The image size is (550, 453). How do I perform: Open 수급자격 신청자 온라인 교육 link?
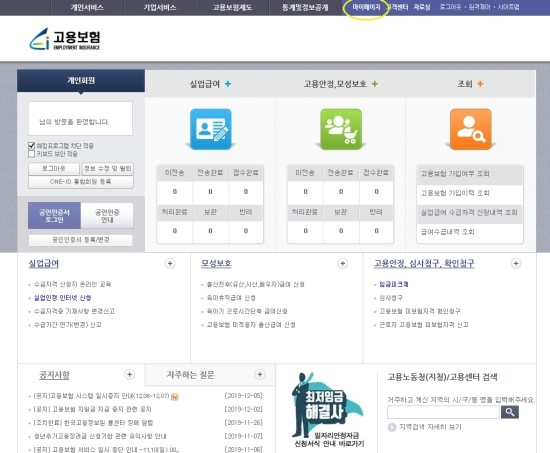click(72, 284)
